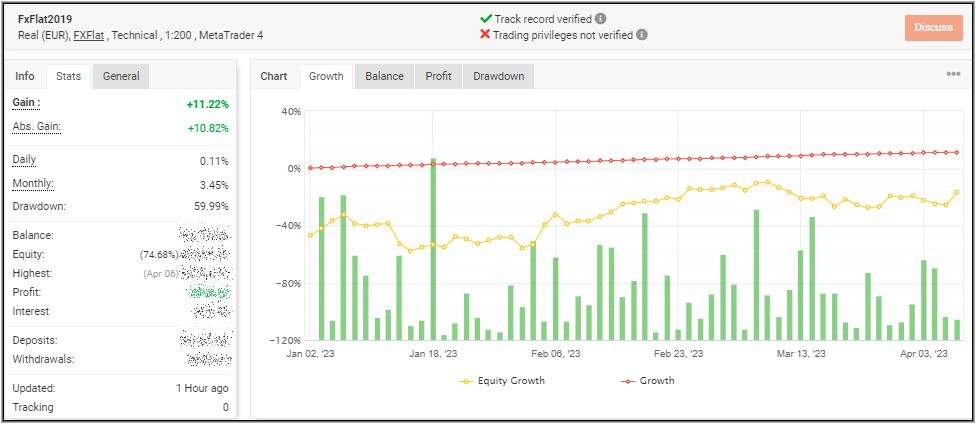Switch to the Info tab
The width and height of the screenshot is (976, 424).
pos(25,76)
